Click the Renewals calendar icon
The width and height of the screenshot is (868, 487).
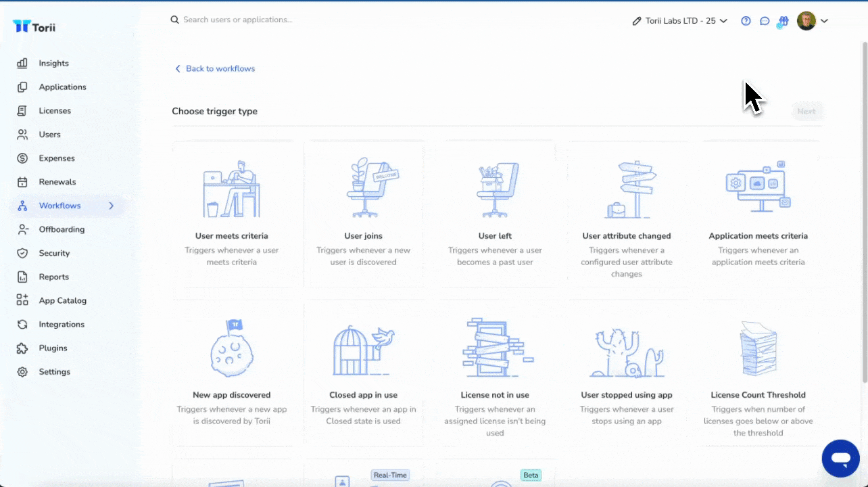point(22,182)
